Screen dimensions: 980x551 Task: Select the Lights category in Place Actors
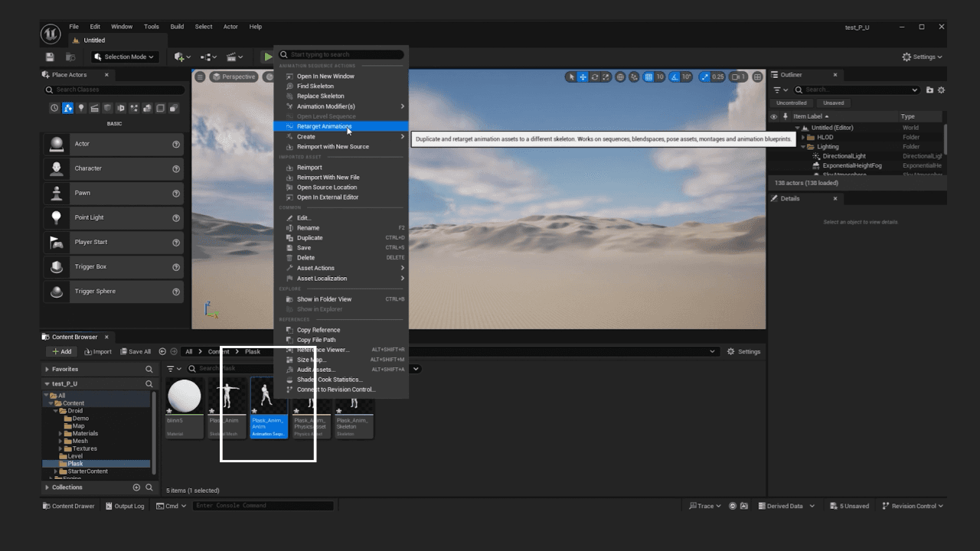click(x=81, y=109)
